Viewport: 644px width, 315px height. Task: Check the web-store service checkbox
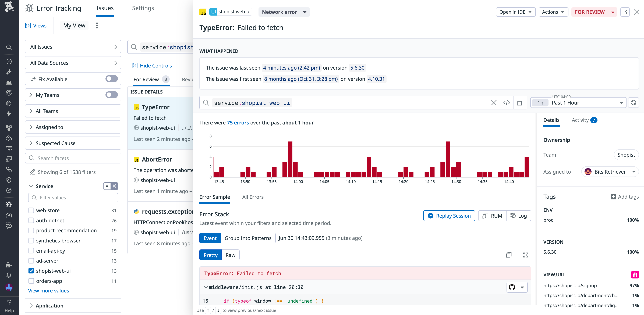click(x=31, y=210)
